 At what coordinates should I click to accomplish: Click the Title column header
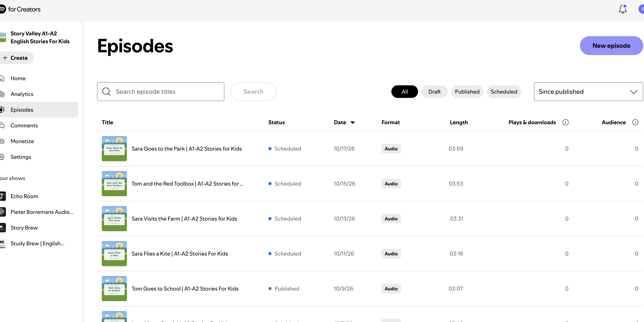107,122
